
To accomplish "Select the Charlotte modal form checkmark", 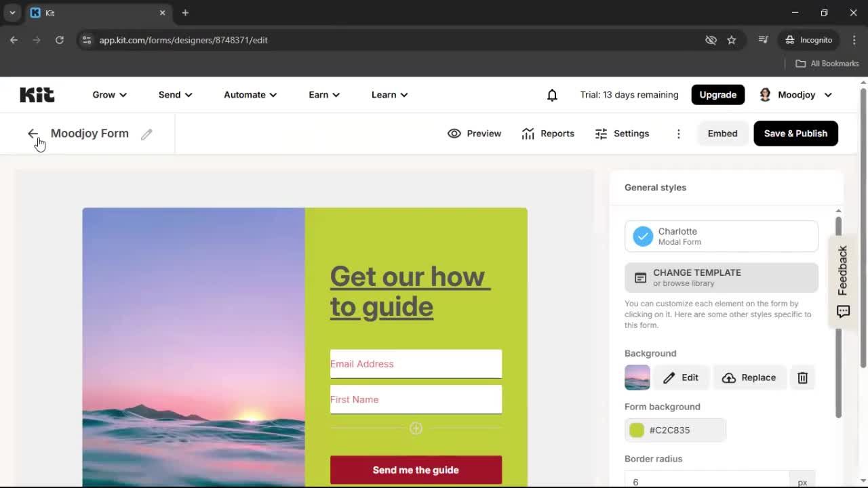I will click(x=642, y=236).
